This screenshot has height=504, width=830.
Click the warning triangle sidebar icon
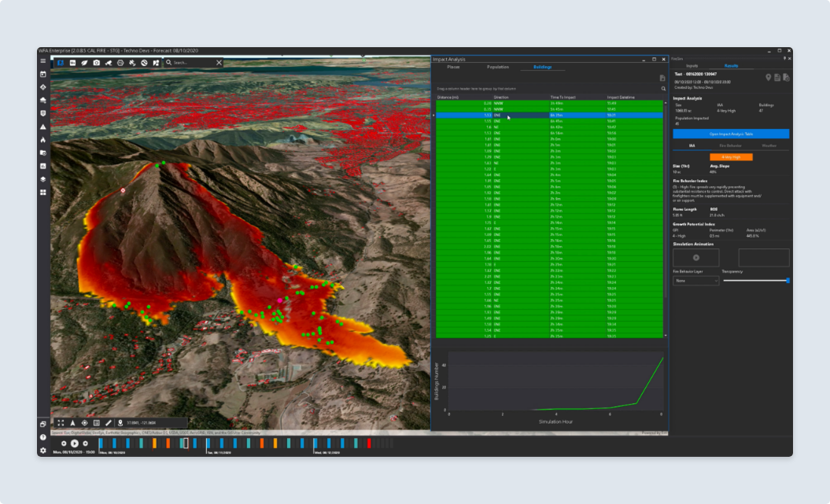43,127
